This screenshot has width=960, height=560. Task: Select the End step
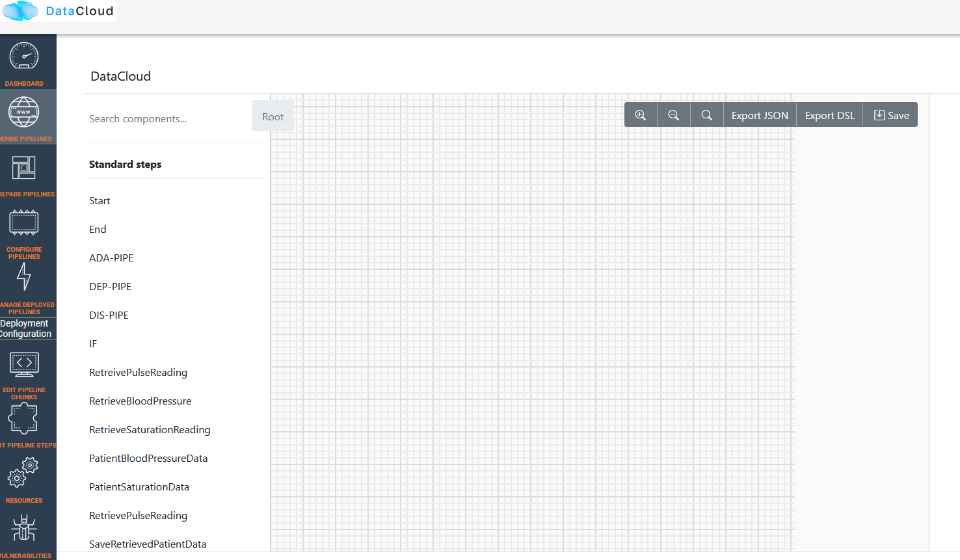[x=98, y=229]
